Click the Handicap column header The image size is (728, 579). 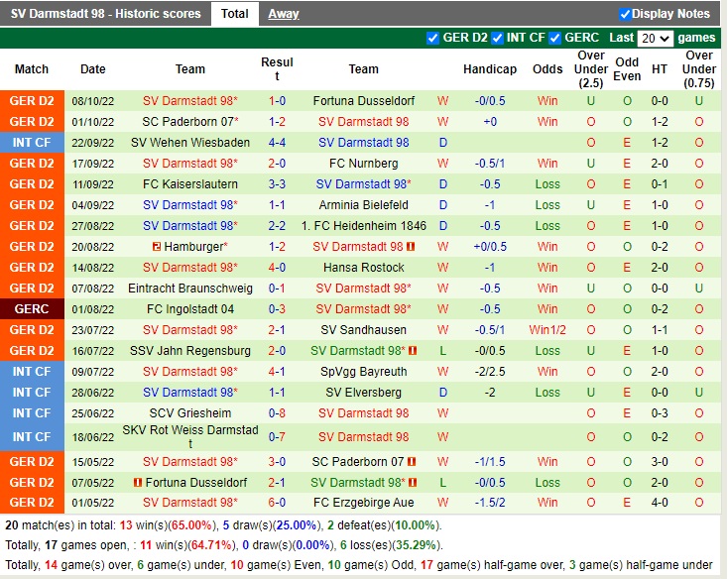pyautogui.click(x=490, y=69)
